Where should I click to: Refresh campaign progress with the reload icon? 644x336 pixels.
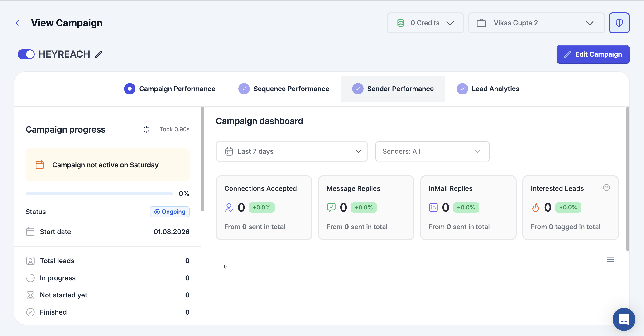click(146, 129)
